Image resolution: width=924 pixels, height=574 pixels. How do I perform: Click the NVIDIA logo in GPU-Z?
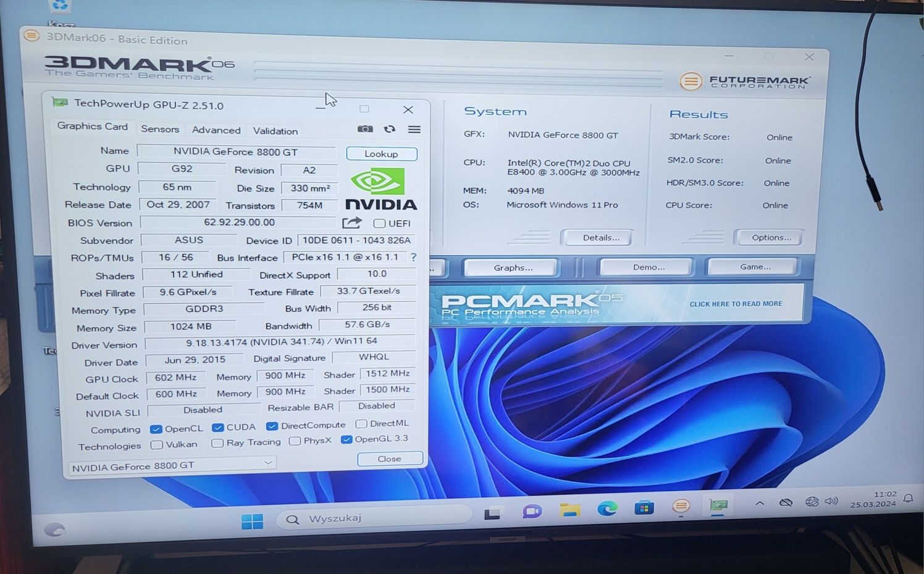coord(380,190)
